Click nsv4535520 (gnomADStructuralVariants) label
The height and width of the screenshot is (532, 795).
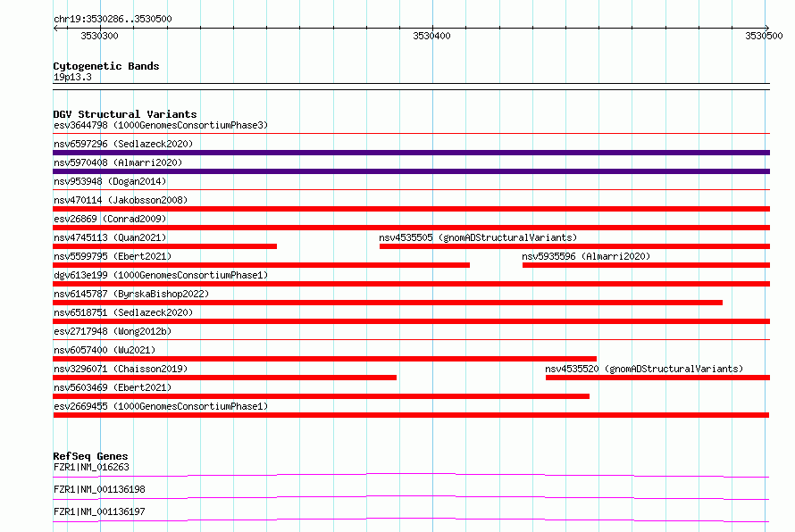(644, 369)
